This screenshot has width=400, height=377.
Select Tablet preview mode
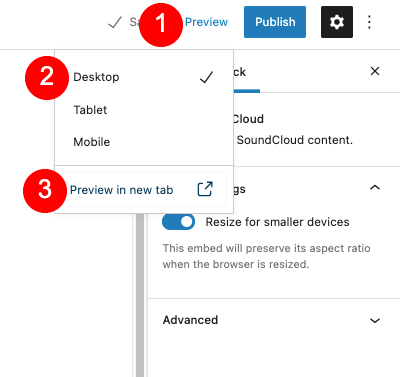tap(144, 110)
